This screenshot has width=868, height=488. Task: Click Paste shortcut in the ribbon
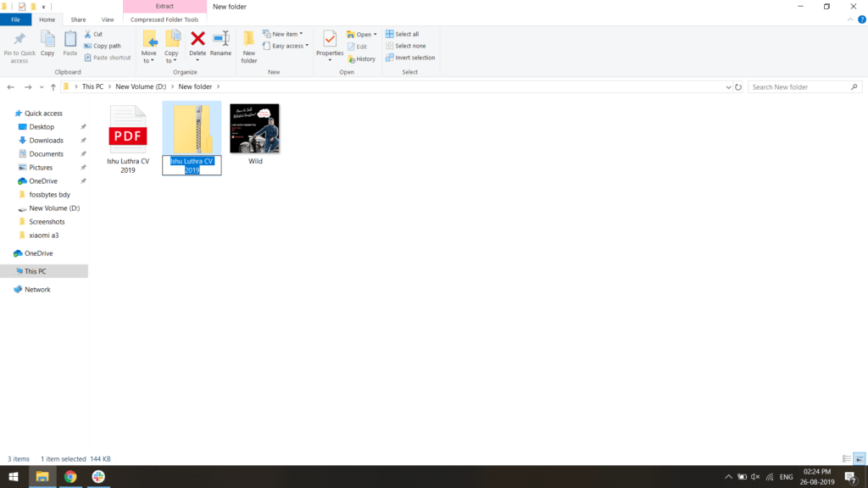coord(108,58)
